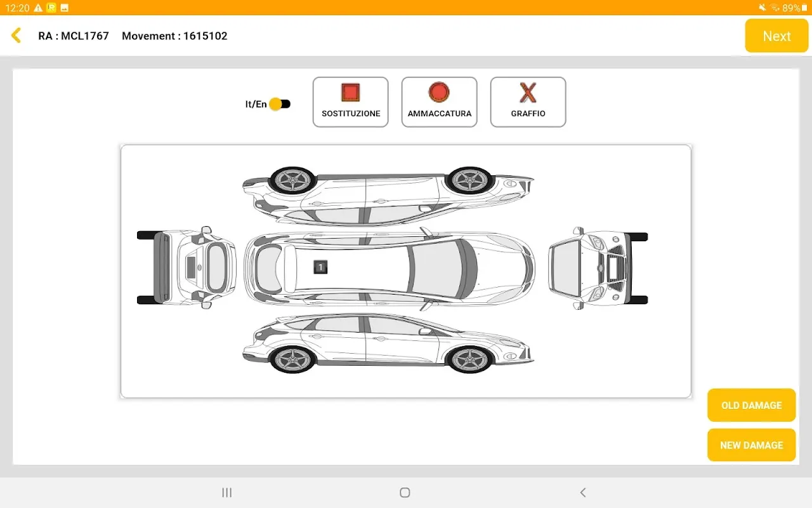This screenshot has height=508, width=812.
Task: Open the Old Damage list
Action: click(751, 405)
